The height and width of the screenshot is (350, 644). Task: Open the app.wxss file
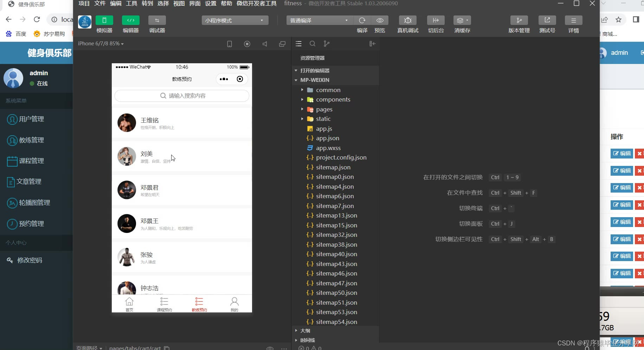click(335, 148)
